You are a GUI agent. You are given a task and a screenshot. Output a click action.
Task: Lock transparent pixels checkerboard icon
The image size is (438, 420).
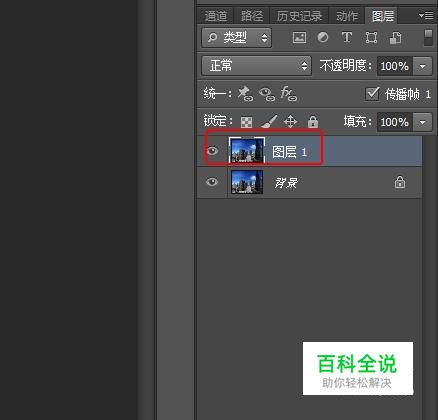[246, 122]
